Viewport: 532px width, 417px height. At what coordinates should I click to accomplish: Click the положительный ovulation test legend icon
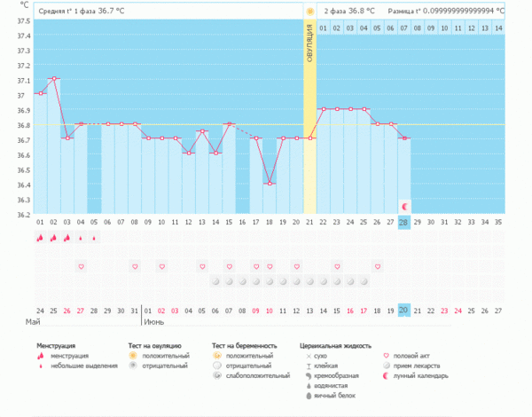coord(134,355)
